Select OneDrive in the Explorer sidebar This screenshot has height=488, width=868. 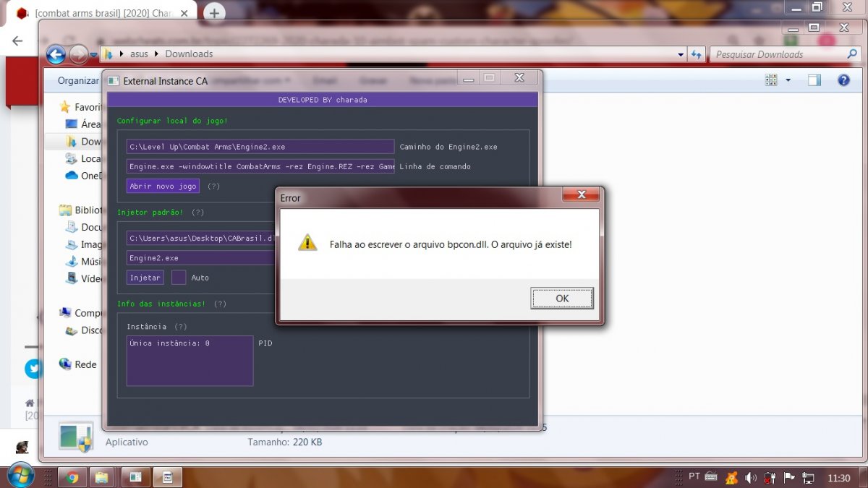click(83, 176)
